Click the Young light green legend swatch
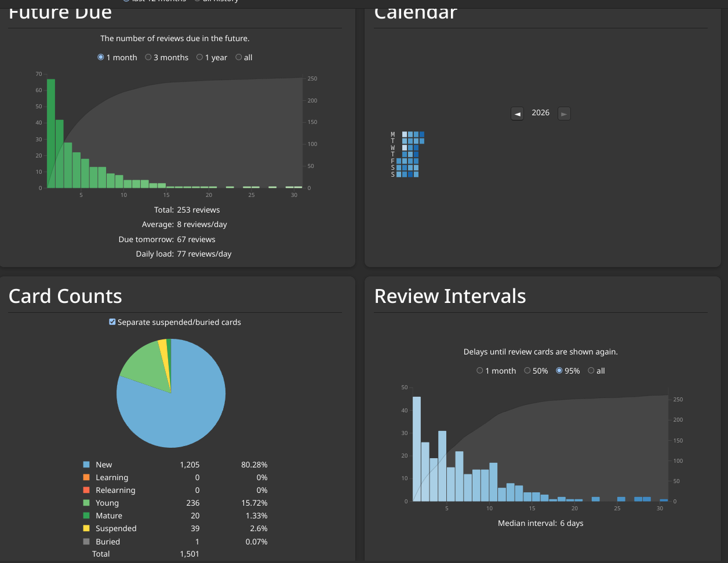The image size is (728, 563). click(x=86, y=503)
